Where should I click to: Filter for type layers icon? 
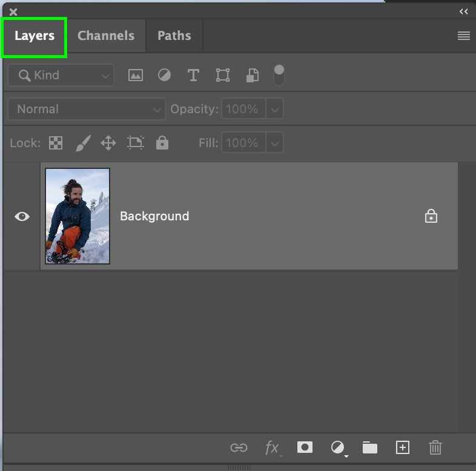coord(193,75)
